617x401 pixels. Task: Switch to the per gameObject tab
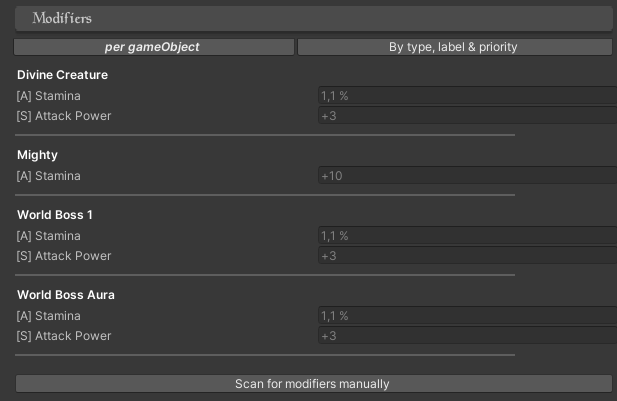[153, 47]
